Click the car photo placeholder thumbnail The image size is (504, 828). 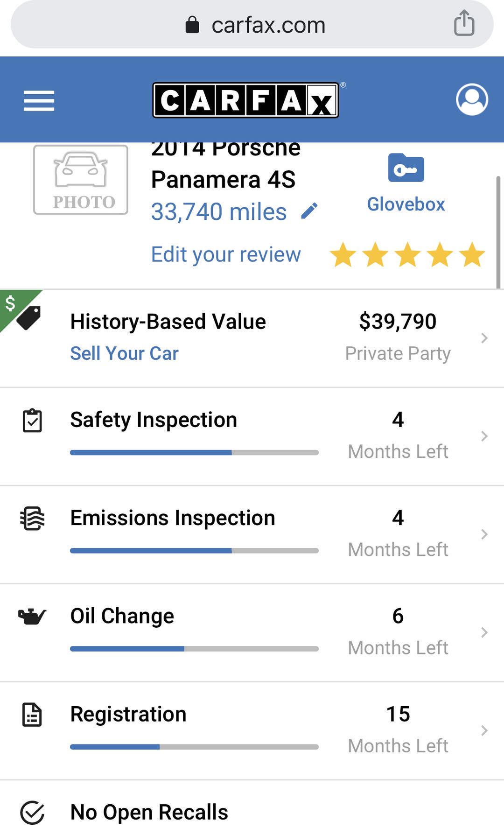click(x=81, y=180)
